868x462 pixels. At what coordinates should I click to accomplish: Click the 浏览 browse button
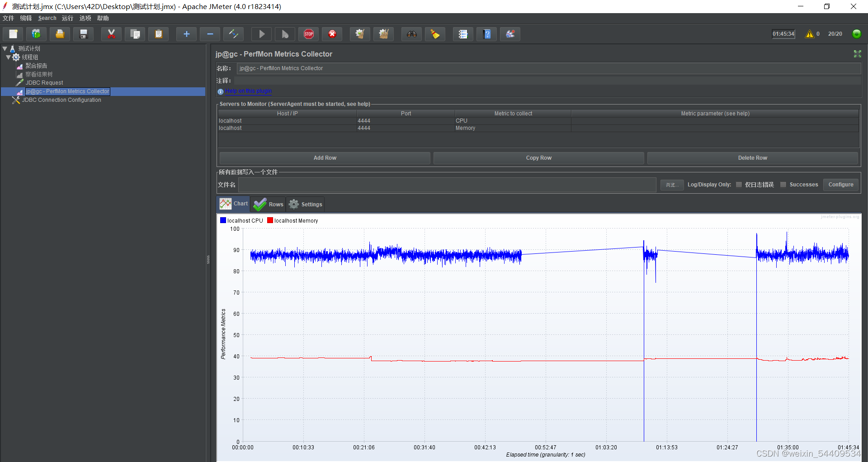[x=672, y=185]
